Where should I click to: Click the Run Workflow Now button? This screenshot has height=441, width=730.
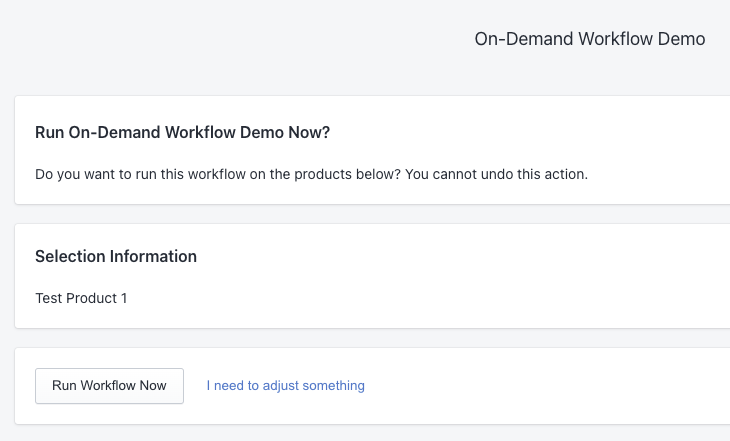pyautogui.click(x=109, y=386)
